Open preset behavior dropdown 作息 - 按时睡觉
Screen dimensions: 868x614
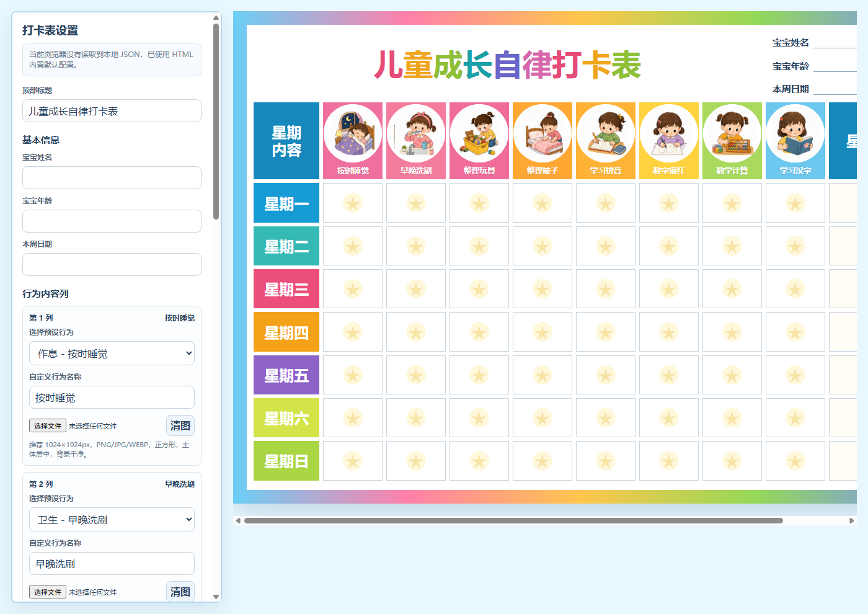pos(112,354)
